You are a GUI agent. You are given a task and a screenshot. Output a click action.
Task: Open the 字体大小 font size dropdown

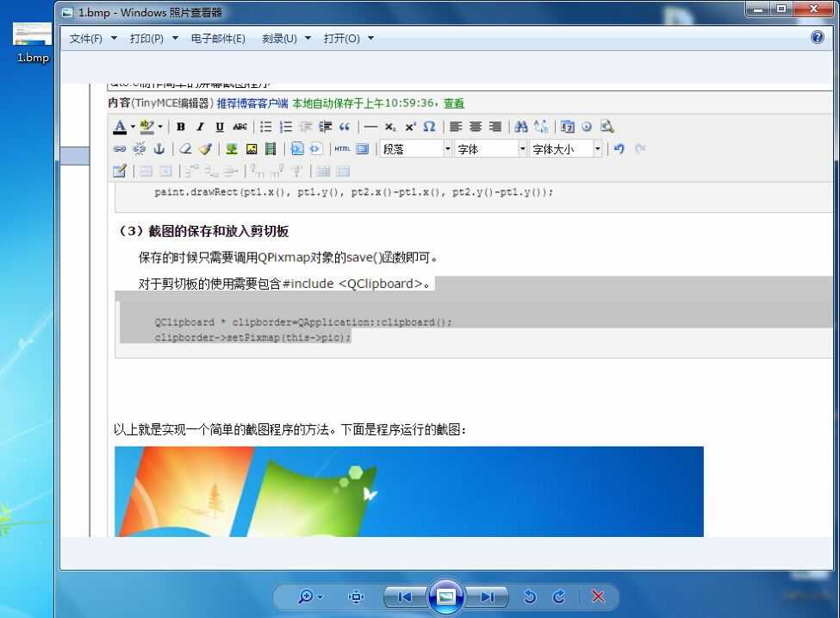click(x=566, y=149)
